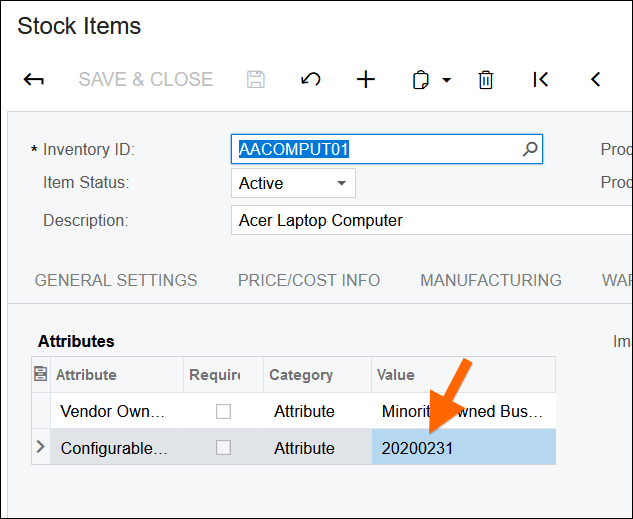Viewport: 633px width, 519px height.
Task: Click the undo changes icon
Action: point(311,80)
